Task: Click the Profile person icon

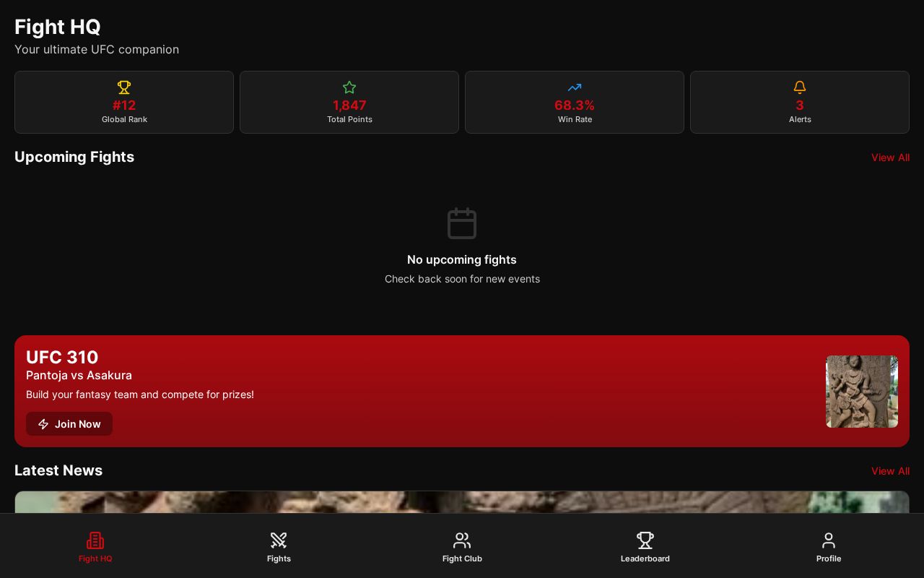Action: [x=829, y=540]
